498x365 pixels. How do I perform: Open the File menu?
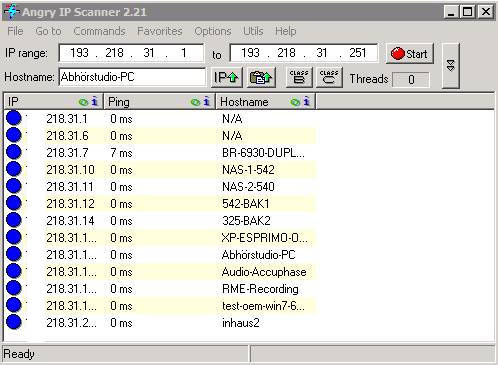click(15, 31)
